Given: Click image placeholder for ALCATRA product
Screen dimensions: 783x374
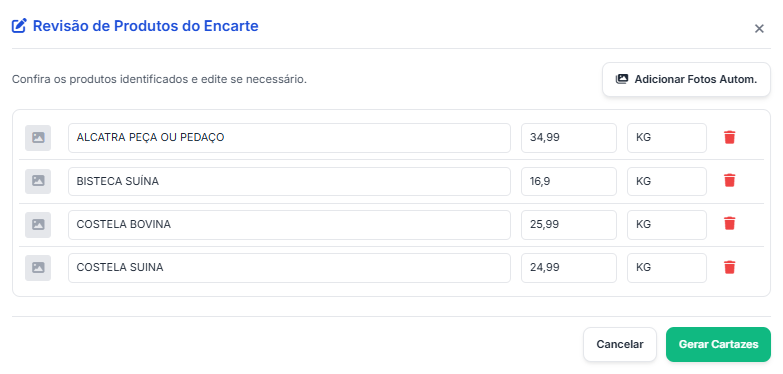Looking at the screenshot, I should click(38, 138).
